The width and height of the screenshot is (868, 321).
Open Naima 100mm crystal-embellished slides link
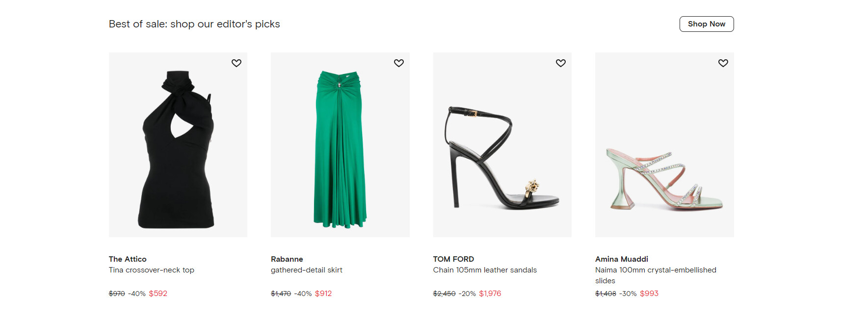click(655, 271)
